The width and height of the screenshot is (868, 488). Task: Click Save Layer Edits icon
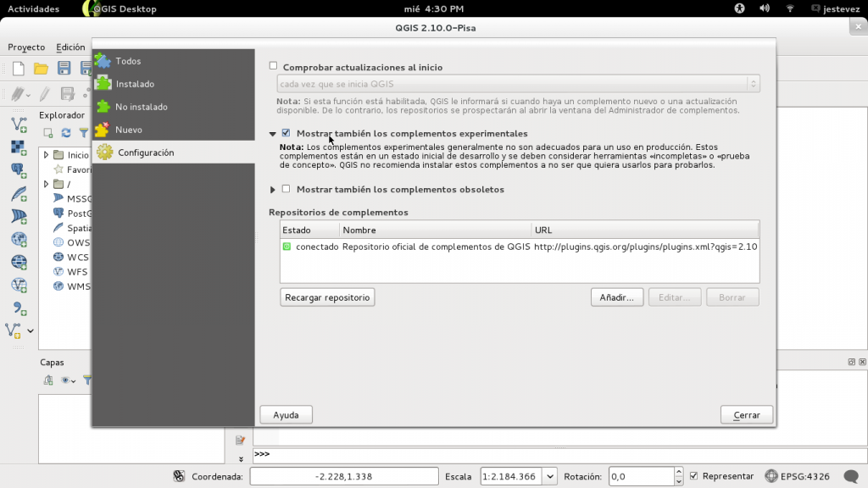[68, 93]
